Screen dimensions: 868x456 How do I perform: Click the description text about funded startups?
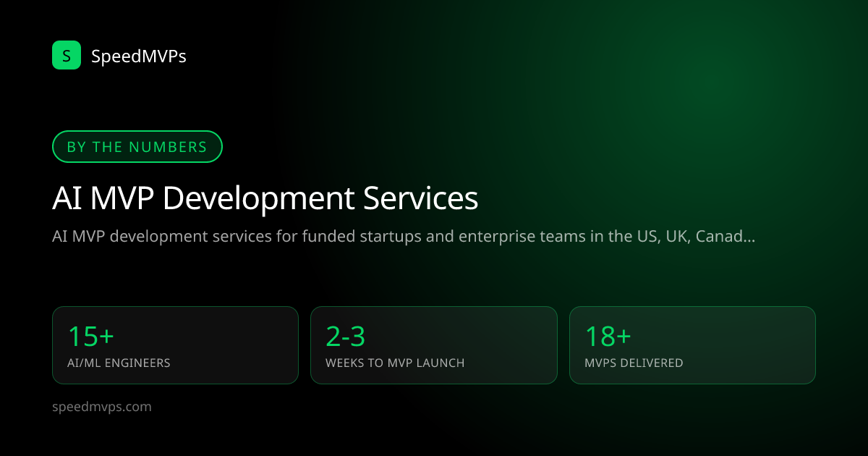coord(404,237)
